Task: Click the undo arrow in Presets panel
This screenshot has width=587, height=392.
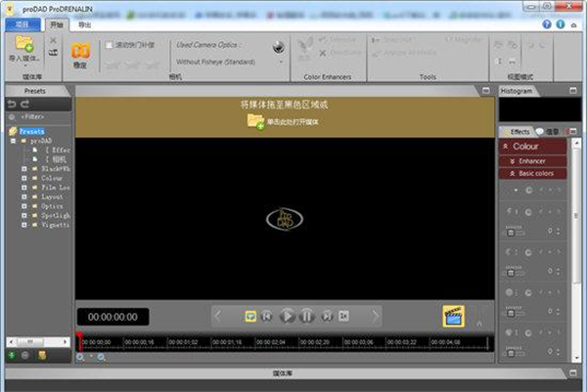Action: 11,104
